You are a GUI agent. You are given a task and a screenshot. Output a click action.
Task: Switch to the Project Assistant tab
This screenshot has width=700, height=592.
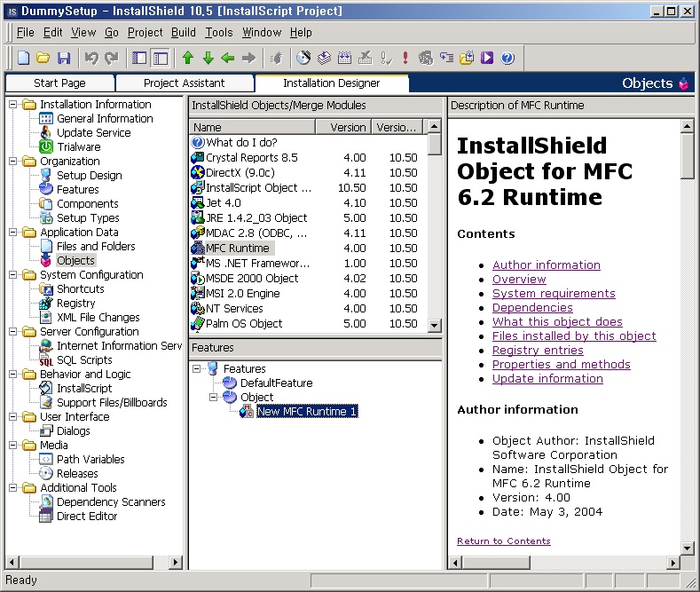tap(184, 83)
